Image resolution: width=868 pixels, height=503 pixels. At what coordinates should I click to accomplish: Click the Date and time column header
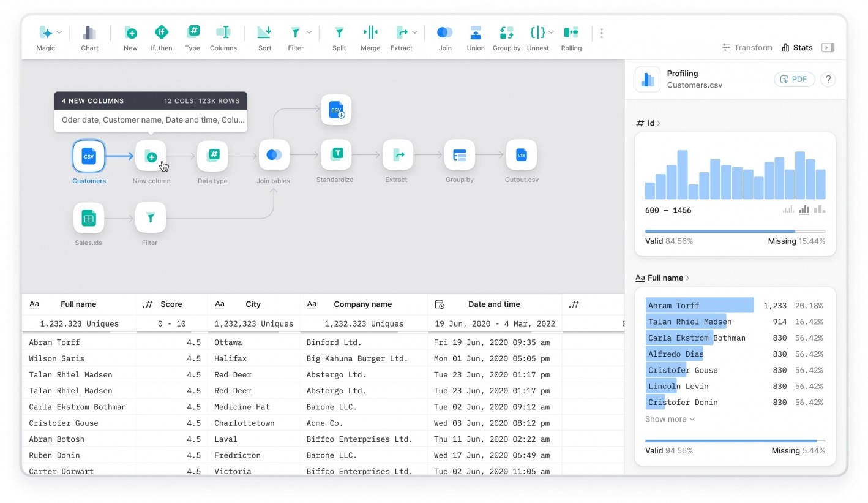tap(495, 304)
